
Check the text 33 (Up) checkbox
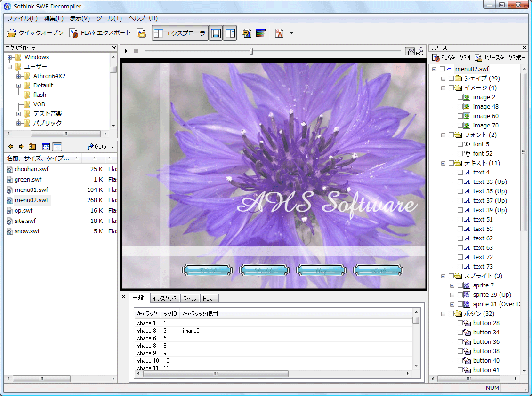pyautogui.click(x=460, y=182)
